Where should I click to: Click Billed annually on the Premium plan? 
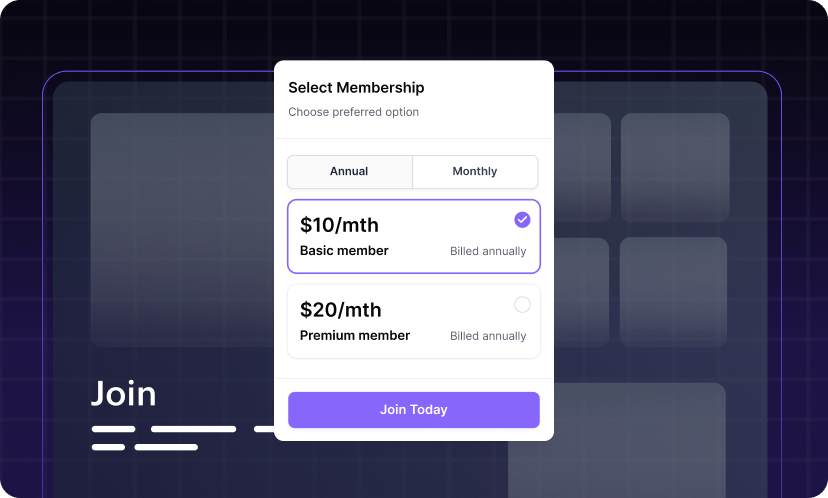(488, 337)
